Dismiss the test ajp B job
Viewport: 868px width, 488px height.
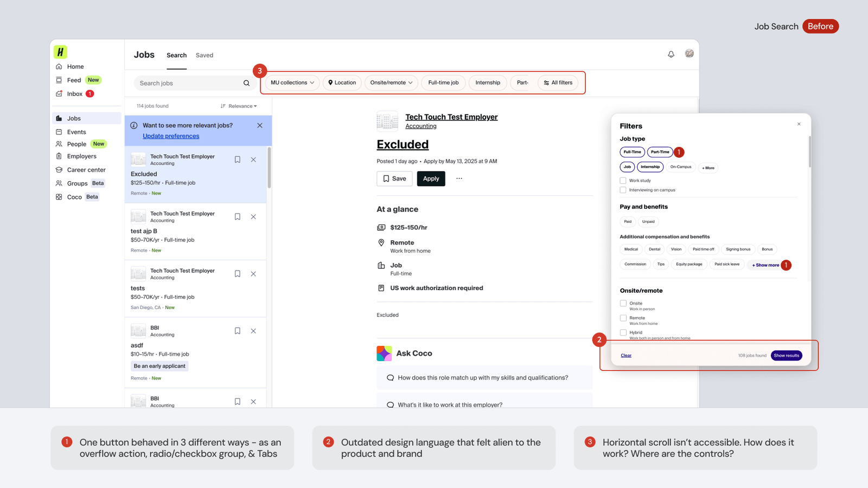click(x=253, y=217)
